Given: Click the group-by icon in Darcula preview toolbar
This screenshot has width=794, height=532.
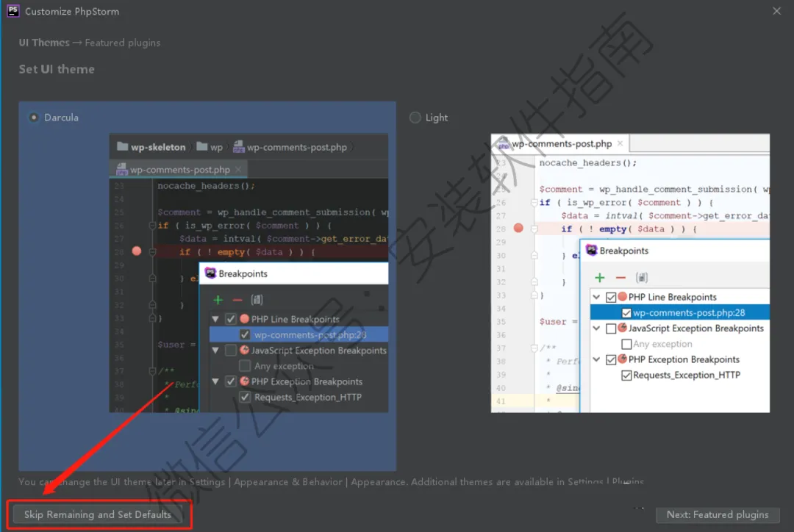Looking at the screenshot, I should [257, 300].
